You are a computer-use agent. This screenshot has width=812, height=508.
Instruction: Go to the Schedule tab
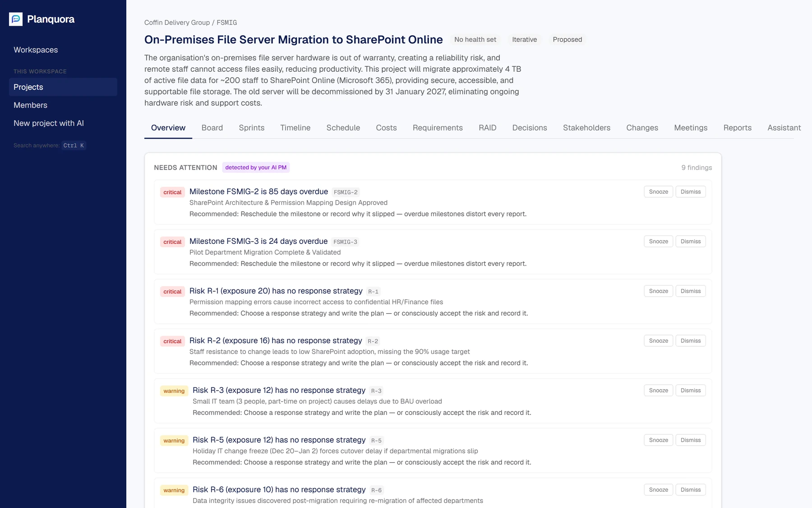tap(343, 128)
